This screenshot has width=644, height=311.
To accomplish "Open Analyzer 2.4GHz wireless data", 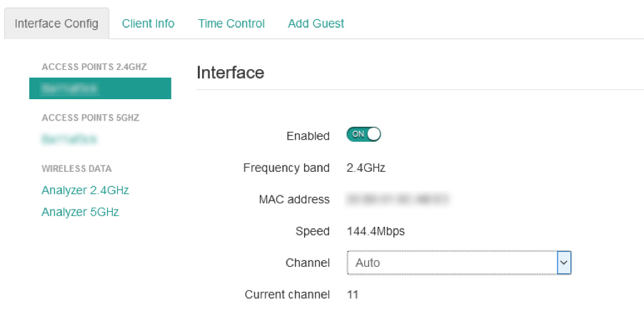I will point(86,190).
